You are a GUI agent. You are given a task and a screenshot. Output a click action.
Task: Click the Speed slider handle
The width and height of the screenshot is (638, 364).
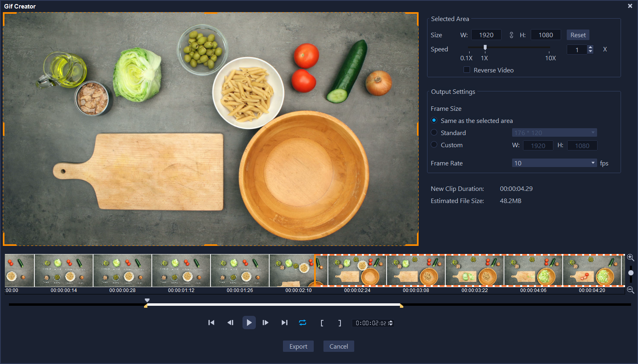(485, 48)
